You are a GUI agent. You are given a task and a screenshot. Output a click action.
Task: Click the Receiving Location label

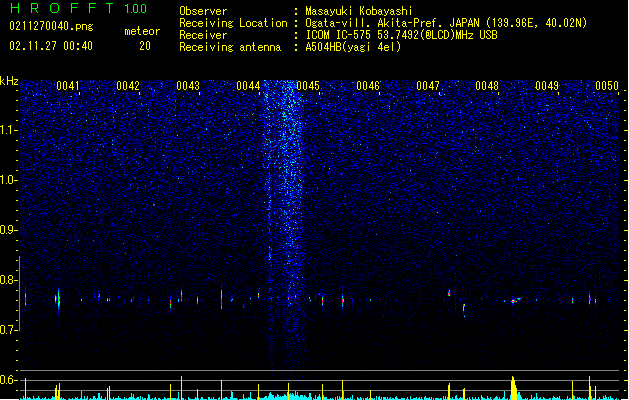[233, 23]
